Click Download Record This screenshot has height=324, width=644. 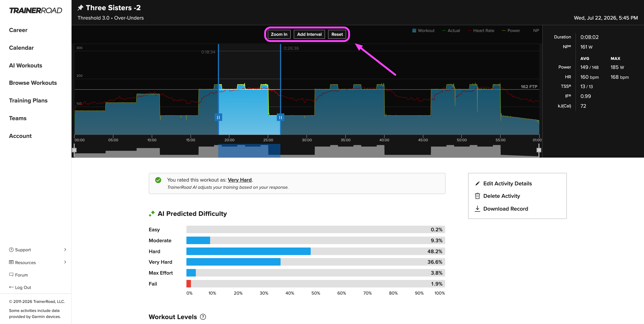click(x=505, y=209)
